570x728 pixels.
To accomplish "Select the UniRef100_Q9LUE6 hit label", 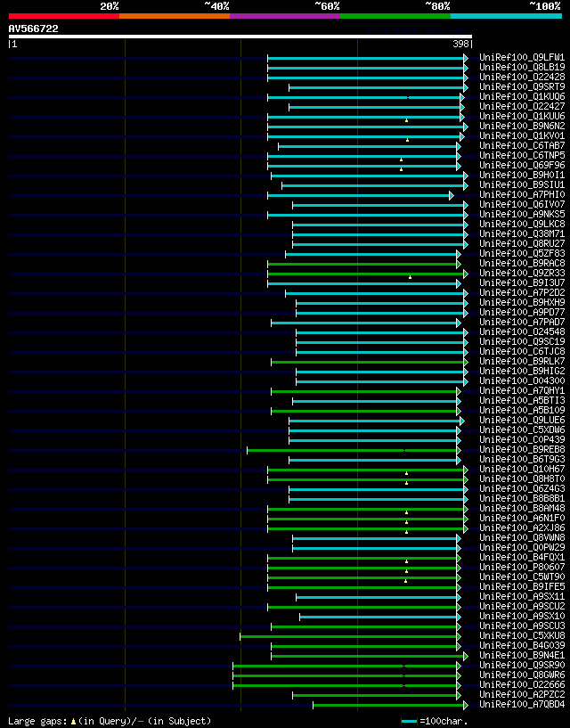I will pos(522,421).
